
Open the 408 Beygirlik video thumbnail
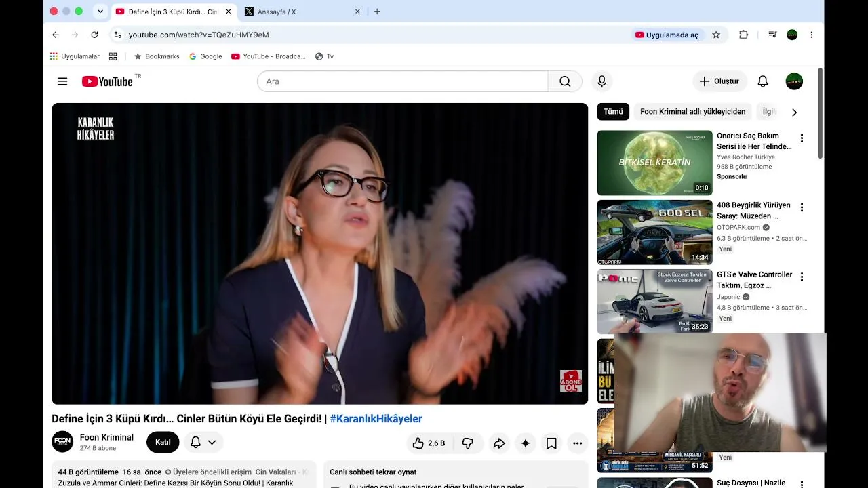(x=654, y=232)
